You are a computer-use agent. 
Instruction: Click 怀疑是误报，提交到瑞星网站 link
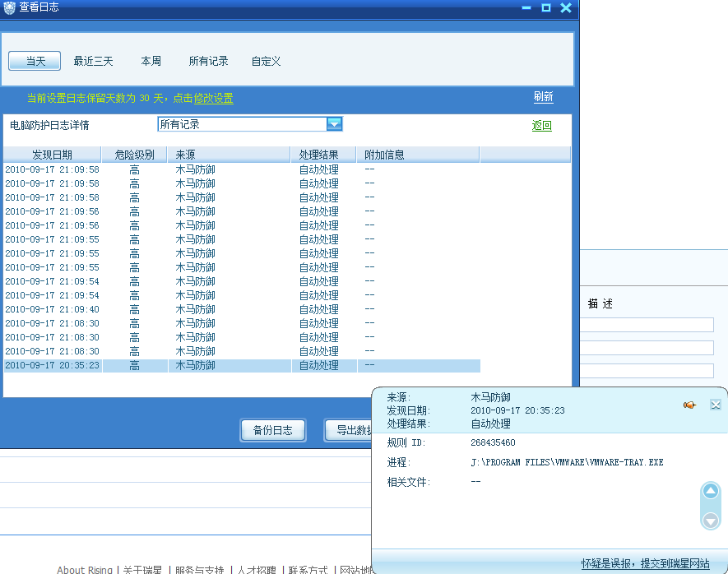[645, 563]
